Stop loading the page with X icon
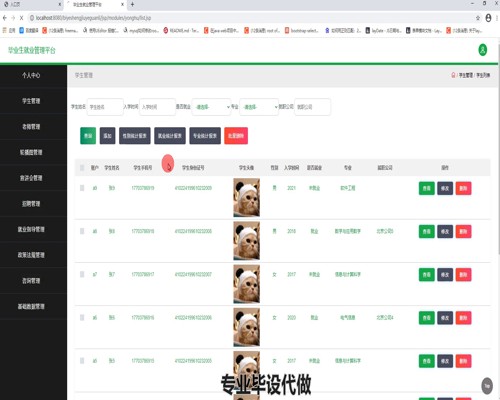This screenshot has width=500, height=400. tap(21, 18)
